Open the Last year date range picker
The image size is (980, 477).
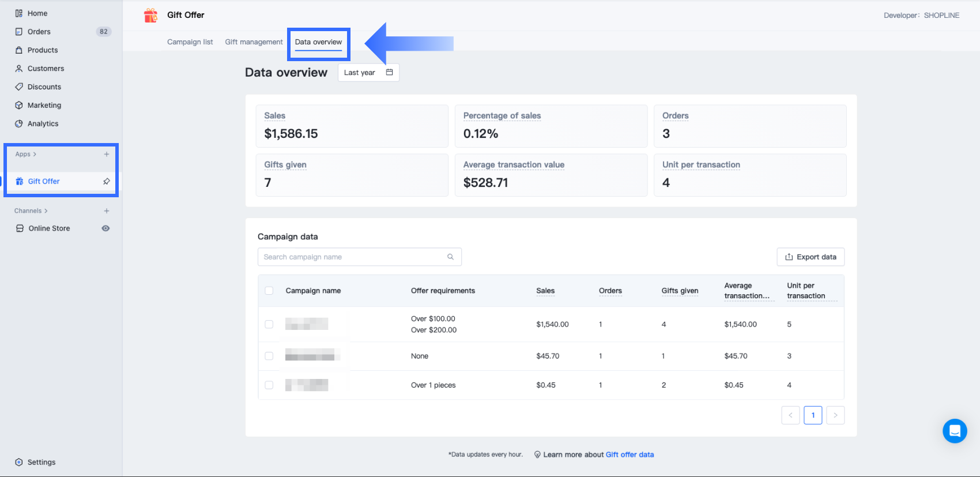[x=368, y=73]
